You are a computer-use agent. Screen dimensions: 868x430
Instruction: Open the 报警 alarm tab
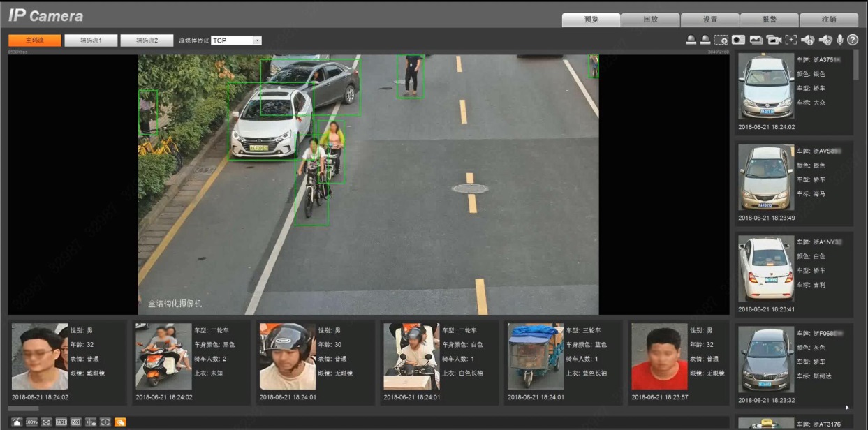pyautogui.click(x=769, y=20)
